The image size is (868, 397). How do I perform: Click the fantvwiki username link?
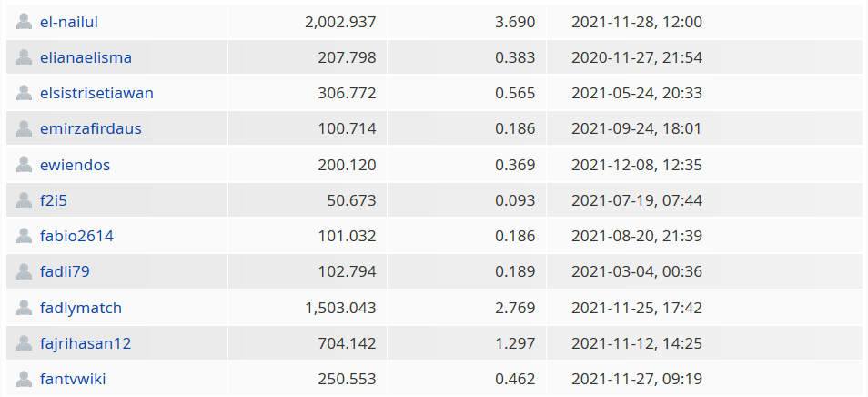click(x=73, y=380)
